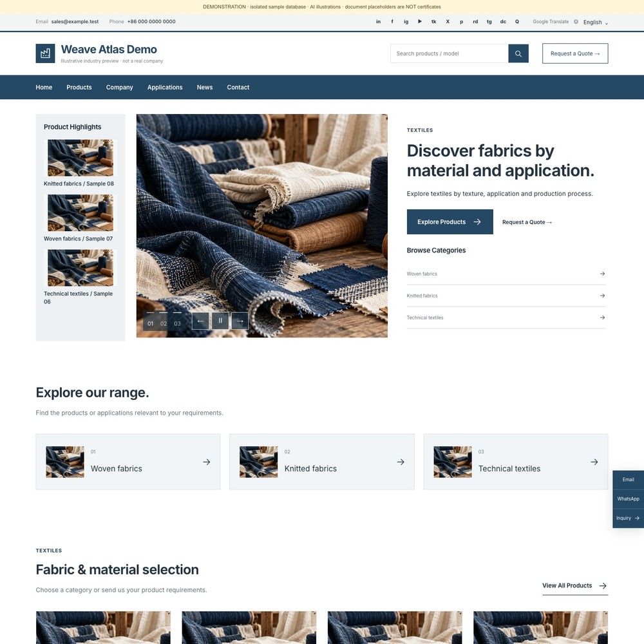Open the LinkedIn social icon
The image size is (644, 644).
pyautogui.click(x=378, y=22)
